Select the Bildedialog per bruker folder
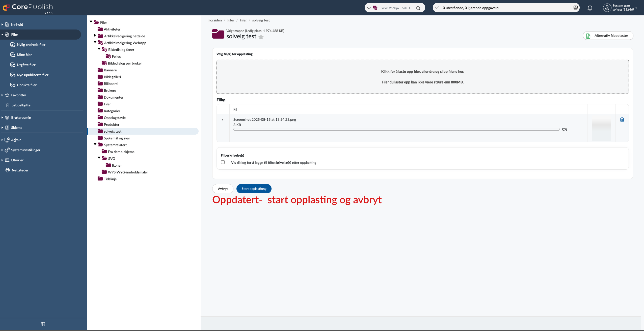Viewport: 644px width, 331px height. click(125, 63)
